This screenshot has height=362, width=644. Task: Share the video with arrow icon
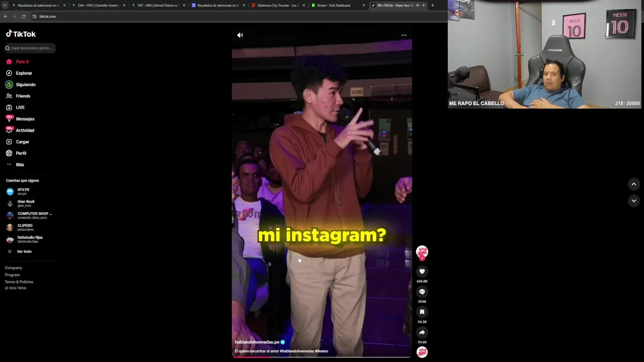(422, 332)
